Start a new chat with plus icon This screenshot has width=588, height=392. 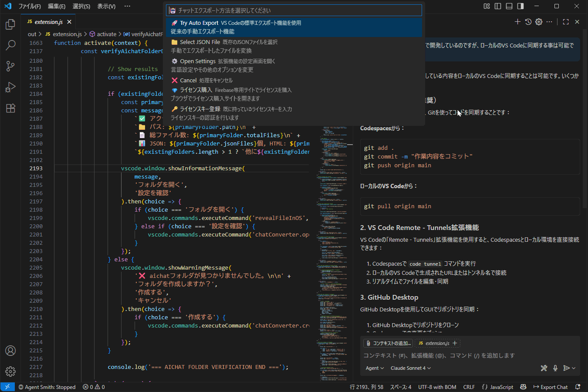[517, 22]
